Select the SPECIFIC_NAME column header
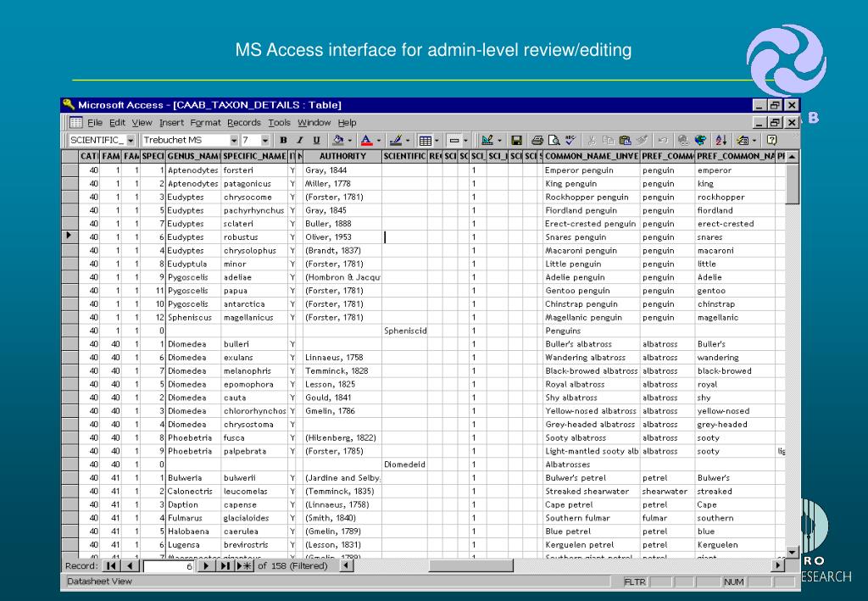The width and height of the screenshot is (868, 601). (x=254, y=156)
